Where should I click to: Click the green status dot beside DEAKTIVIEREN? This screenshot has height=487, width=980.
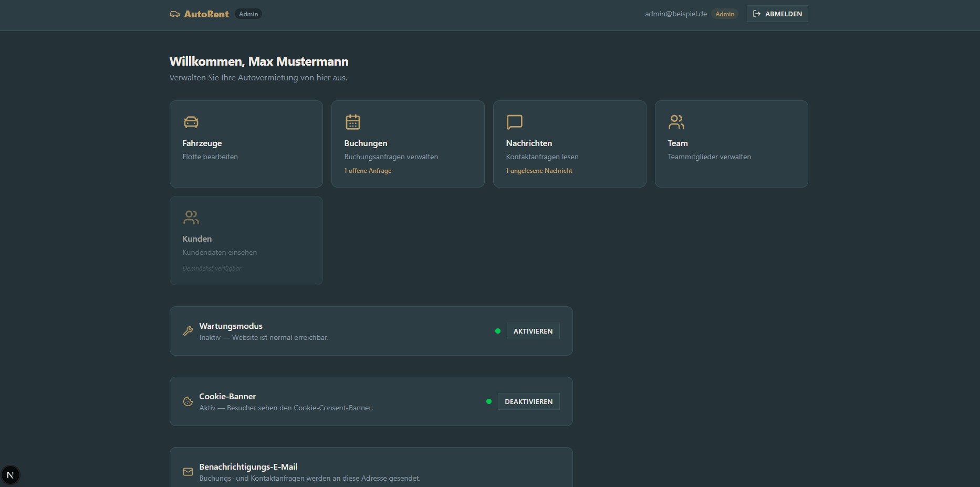(489, 401)
